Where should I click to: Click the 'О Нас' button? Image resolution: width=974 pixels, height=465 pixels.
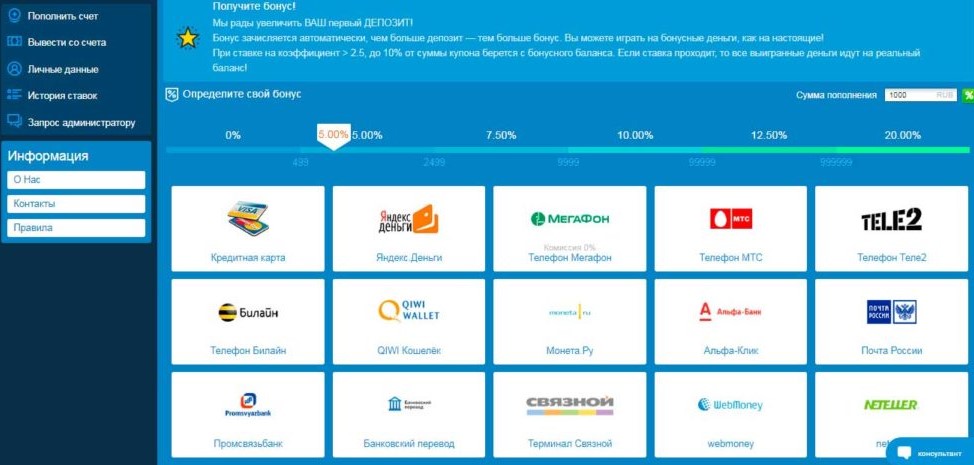pos(76,180)
